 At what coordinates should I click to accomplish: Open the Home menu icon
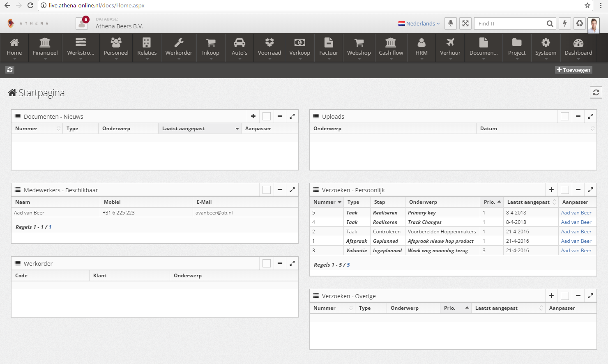tap(14, 48)
